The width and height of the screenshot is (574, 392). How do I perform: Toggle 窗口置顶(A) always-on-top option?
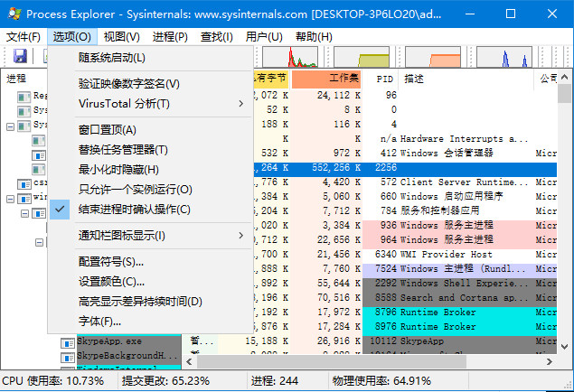pos(150,130)
